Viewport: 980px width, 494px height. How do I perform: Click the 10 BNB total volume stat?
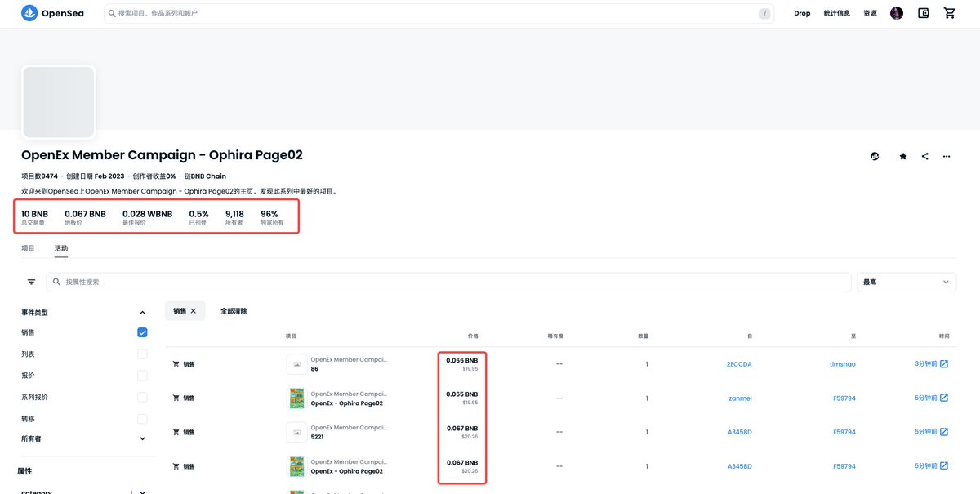coord(35,217)
